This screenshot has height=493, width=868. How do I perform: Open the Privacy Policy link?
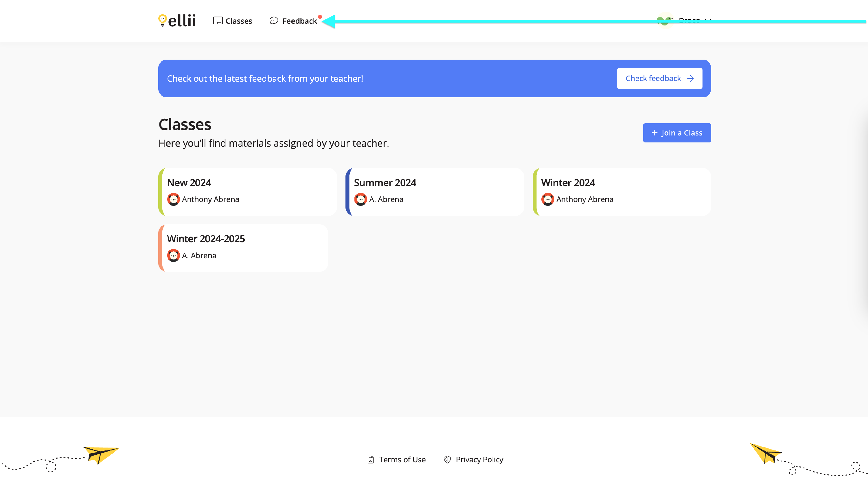[479, 459]
